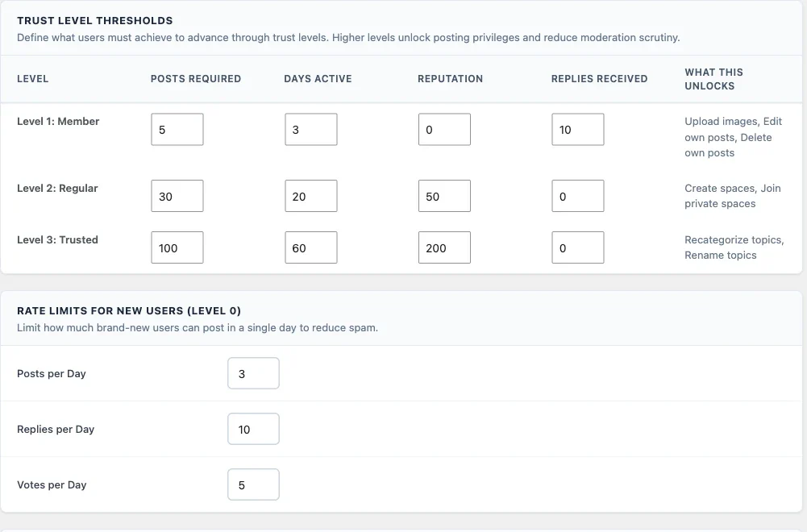Select Level 2 Days Active input

click(x=311, y=196)
